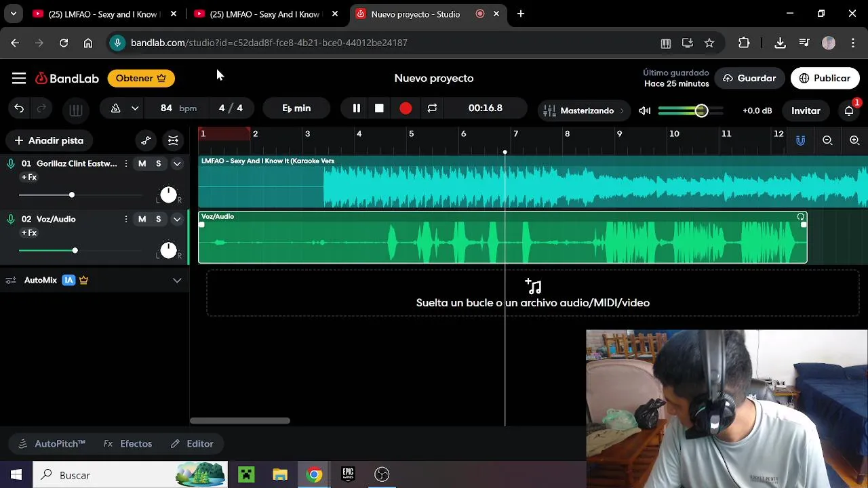
Task: Toggle the metronome
Action: click(116, 108)
